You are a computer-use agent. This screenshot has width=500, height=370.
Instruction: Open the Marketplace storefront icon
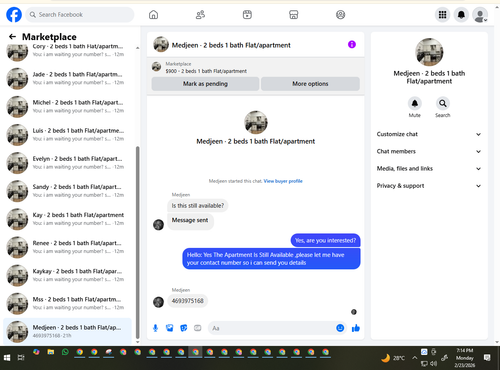click(x=294, y=15)
